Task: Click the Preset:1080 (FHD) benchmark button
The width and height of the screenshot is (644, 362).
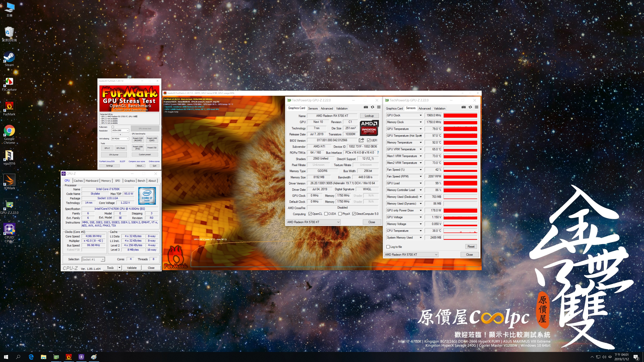Action: 138,148
